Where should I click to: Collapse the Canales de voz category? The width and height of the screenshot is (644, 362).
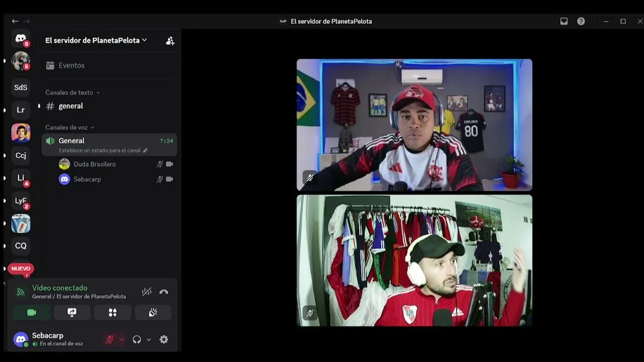pyautogui.click(x=70, y=127)
